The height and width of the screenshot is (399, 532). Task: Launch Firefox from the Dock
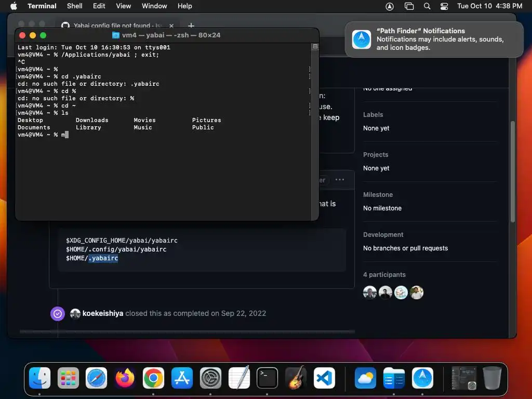click(x=125, y=378)
